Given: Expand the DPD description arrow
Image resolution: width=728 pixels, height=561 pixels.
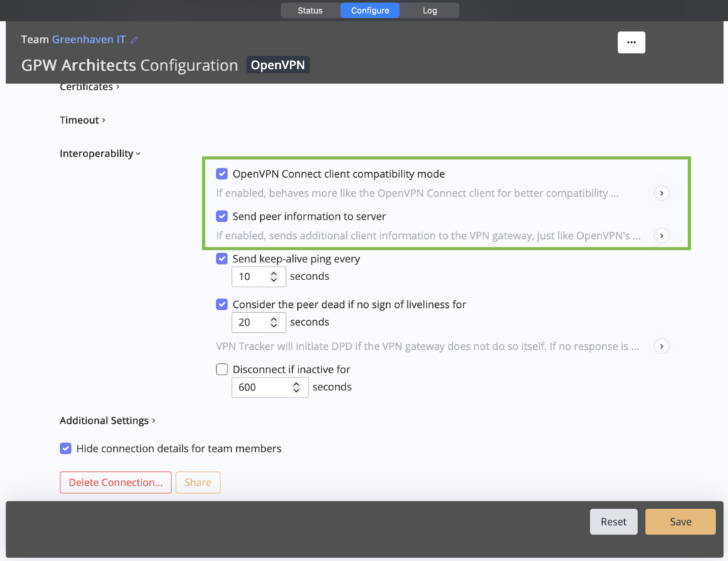Looking at the screenshot, I should tap(661, 346).
